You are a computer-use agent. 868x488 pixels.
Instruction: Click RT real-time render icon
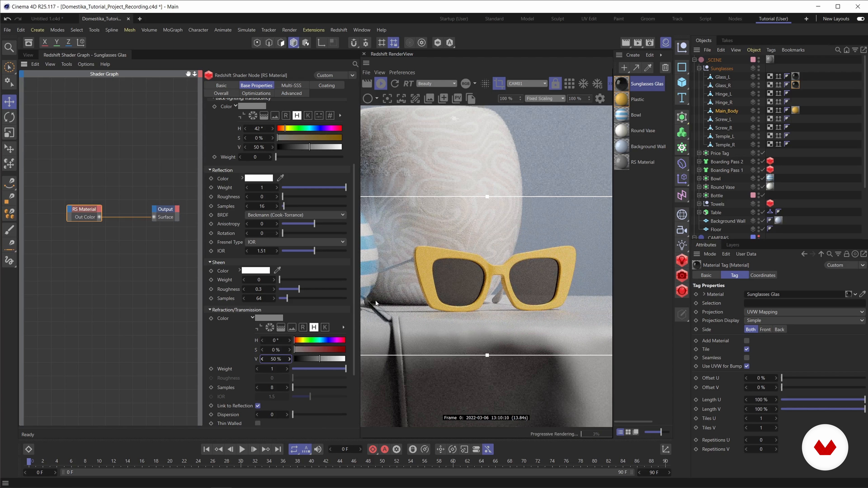pos(408,84)
